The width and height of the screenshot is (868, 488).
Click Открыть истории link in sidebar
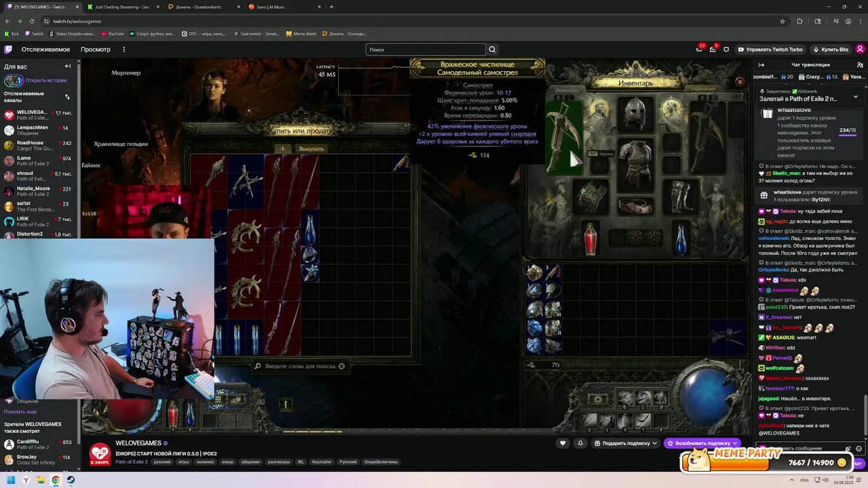click(46, 80)
